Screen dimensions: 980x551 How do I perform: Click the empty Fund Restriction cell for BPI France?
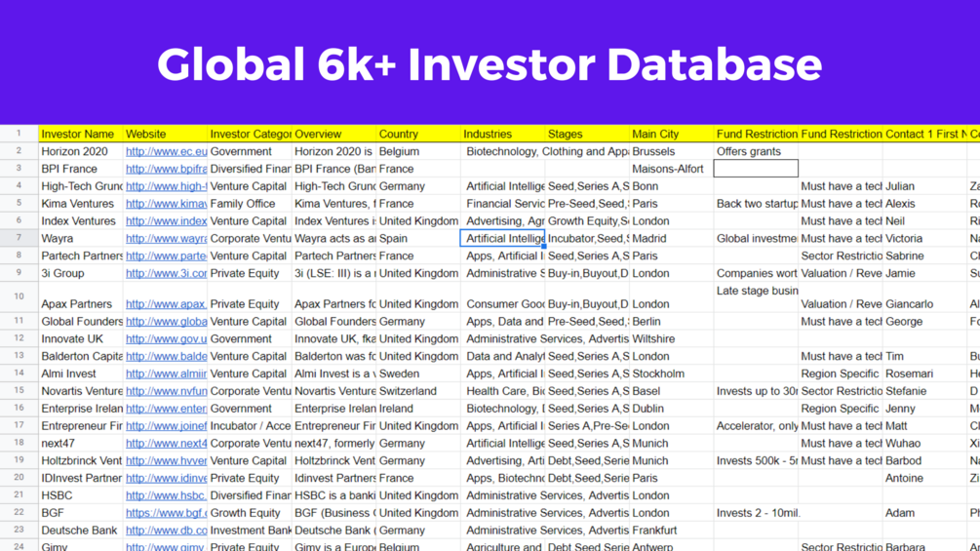click(756, 169)
